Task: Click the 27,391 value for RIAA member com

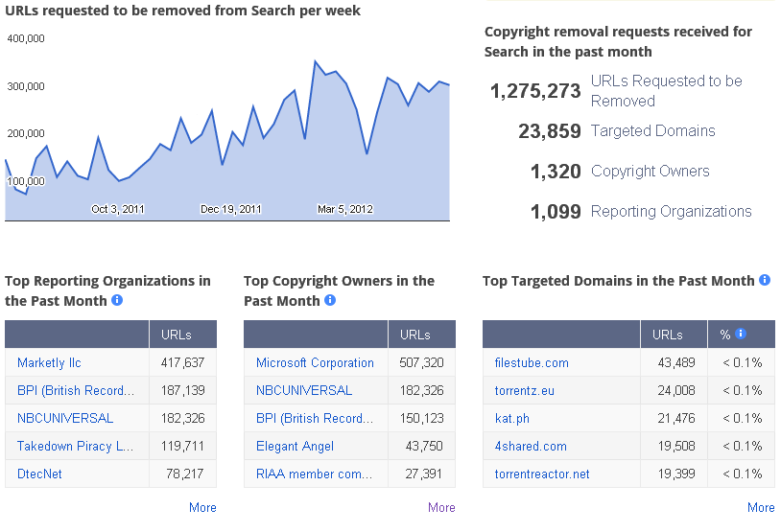Action: coord(423,474)
